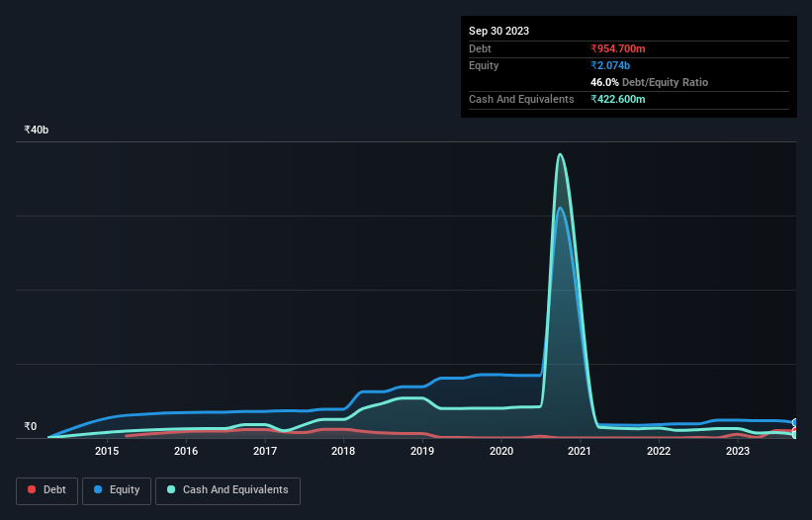This screenshot has width=812, height=520.
Task: Click the 2017 x-axis label
Action: [x=265, y=451]
